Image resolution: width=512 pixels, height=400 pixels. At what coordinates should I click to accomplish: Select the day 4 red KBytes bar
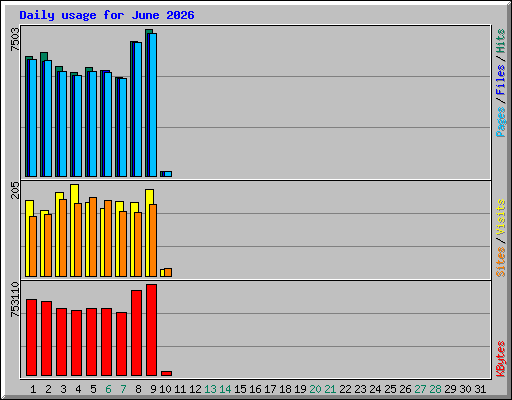pos(76,343)
